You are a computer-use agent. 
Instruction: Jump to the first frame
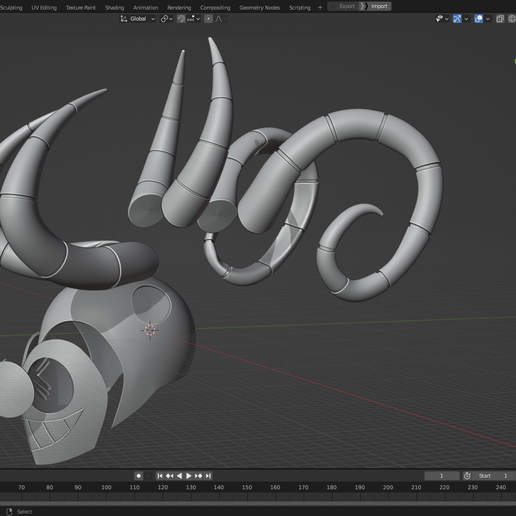[160, 476]
